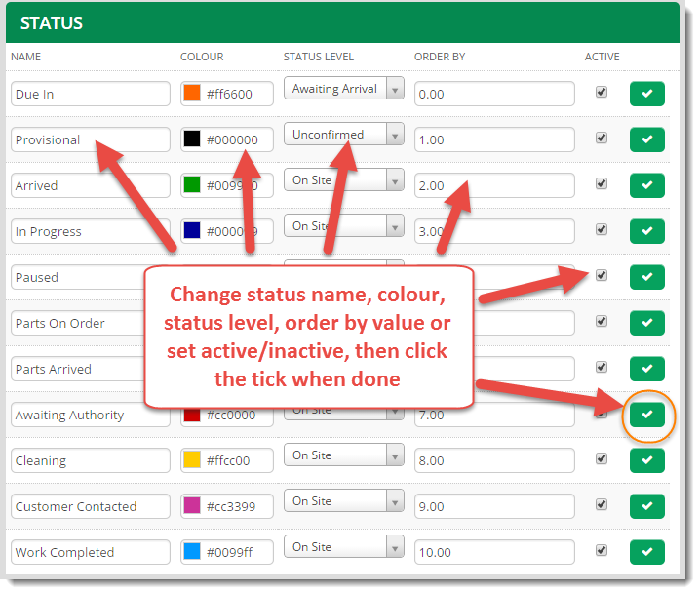Uncheck active for Provisional status
The height and width of the screenshot is (594, 700).
pos(602,138)
